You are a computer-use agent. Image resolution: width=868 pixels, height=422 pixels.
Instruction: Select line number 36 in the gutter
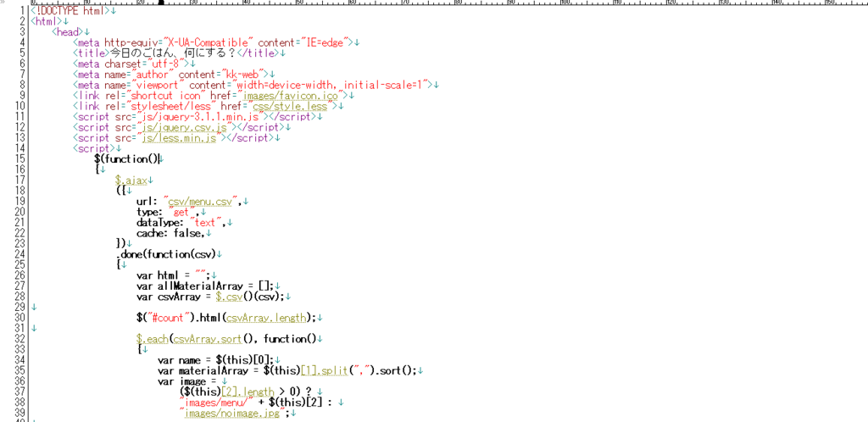[19, 381]
